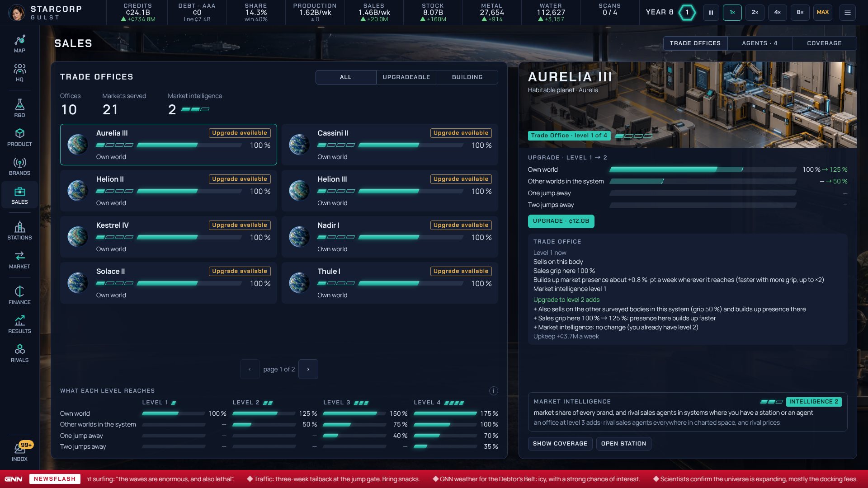Set game speed to MAX
Image resolution: width=868 pixels, height=488 pixels.
pyautogui.click(x=823, y=13)
